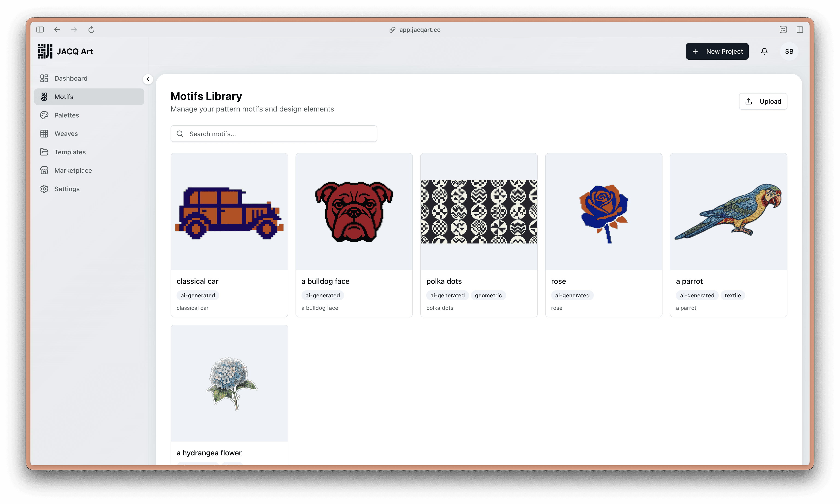
Task: Open the SB user avatar
Action: [789, 51]
